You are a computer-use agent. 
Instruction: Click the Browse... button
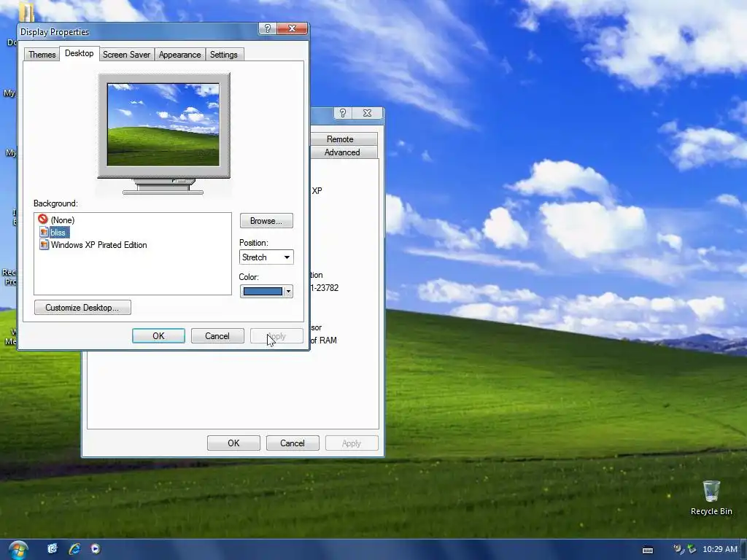pyautogui.click(x=266, y=221)
